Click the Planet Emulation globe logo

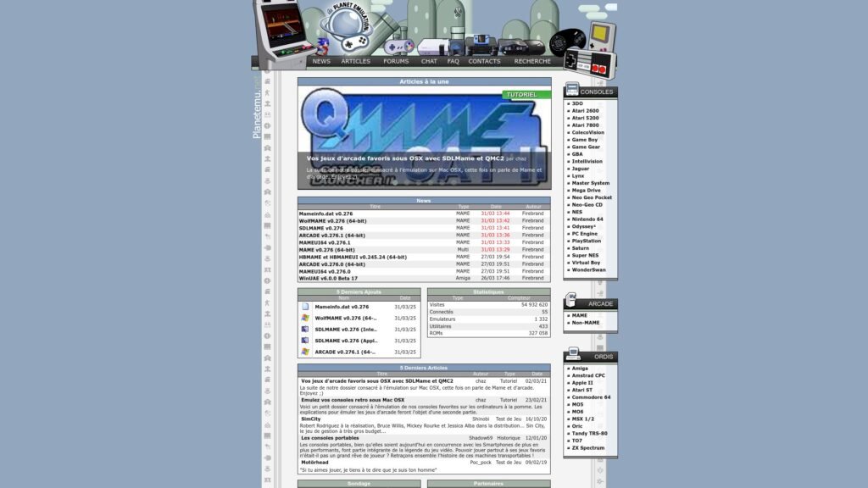[347, 25]
